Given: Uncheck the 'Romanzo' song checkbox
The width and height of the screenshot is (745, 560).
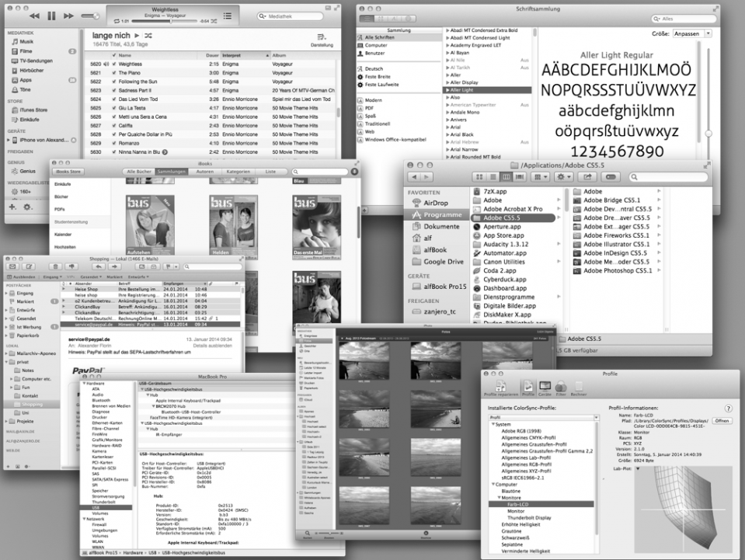Looking at the screenshot, I should [x=114, y=143].
